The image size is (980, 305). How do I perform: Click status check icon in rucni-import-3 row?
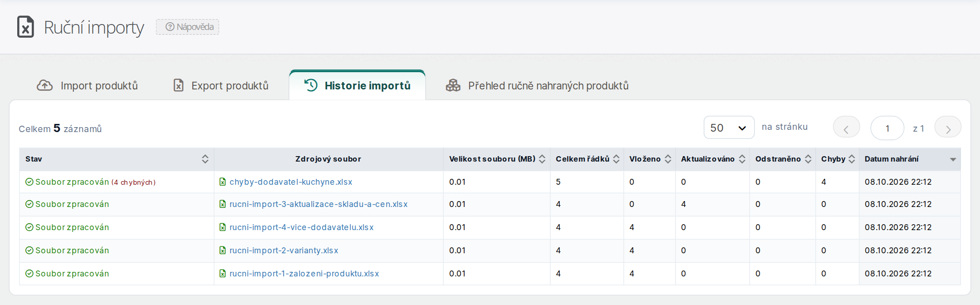pos(29,204)
